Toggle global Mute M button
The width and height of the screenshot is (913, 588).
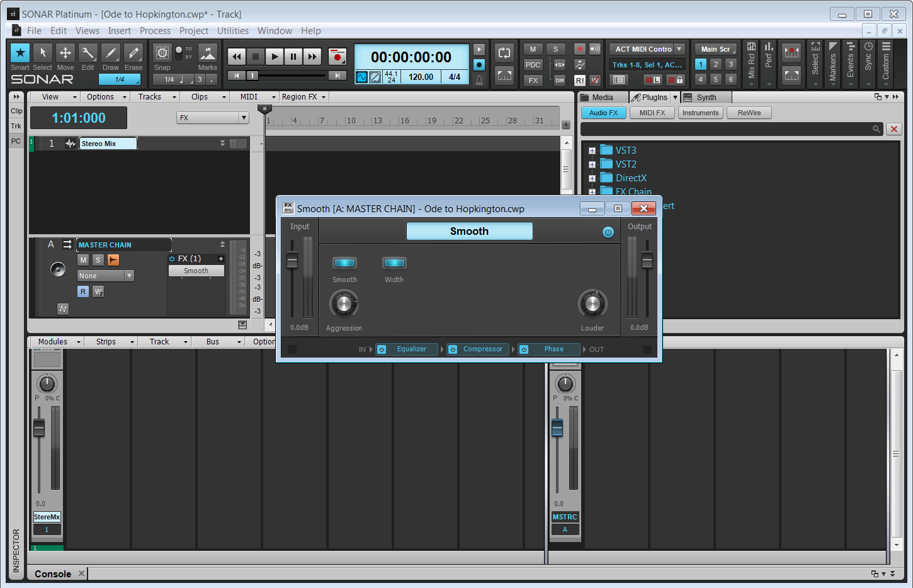pos(533,49)
